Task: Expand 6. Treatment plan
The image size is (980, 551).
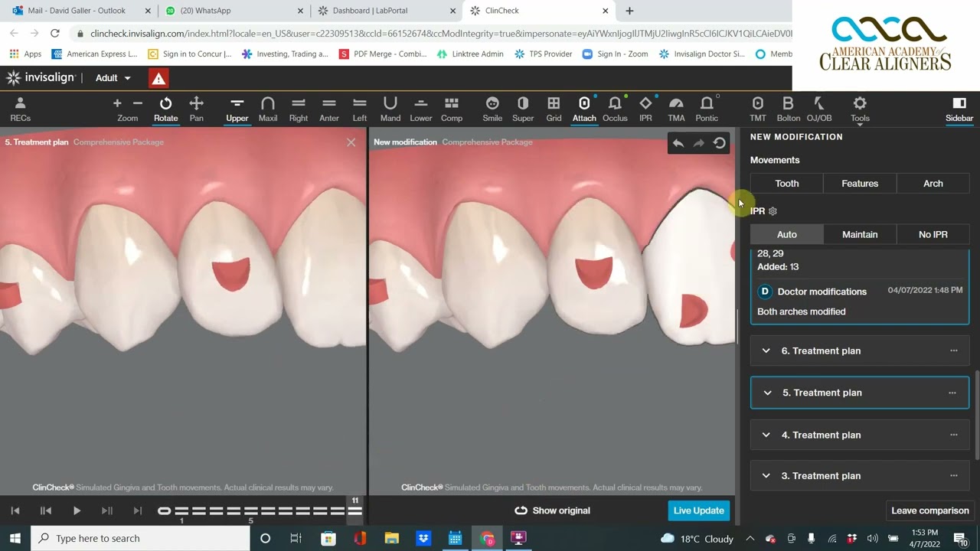Action: pyautogui.click(x=766, y=350)
